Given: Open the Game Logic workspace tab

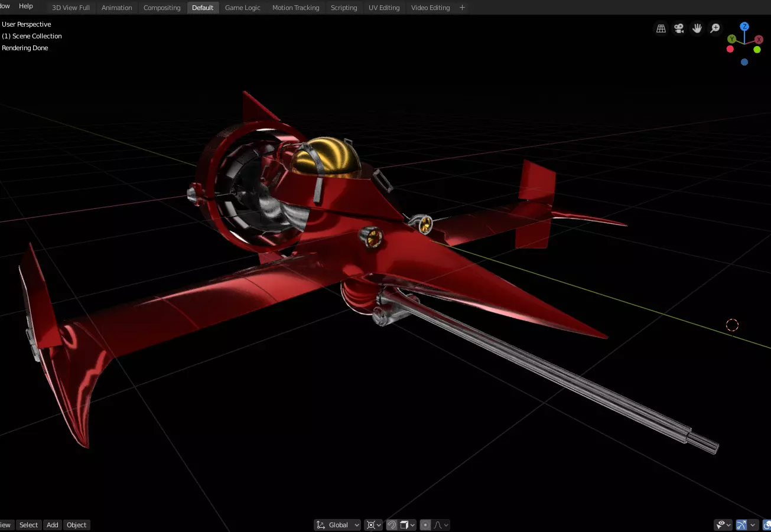Looking at the screenshot, I should [x=242, y=8].
